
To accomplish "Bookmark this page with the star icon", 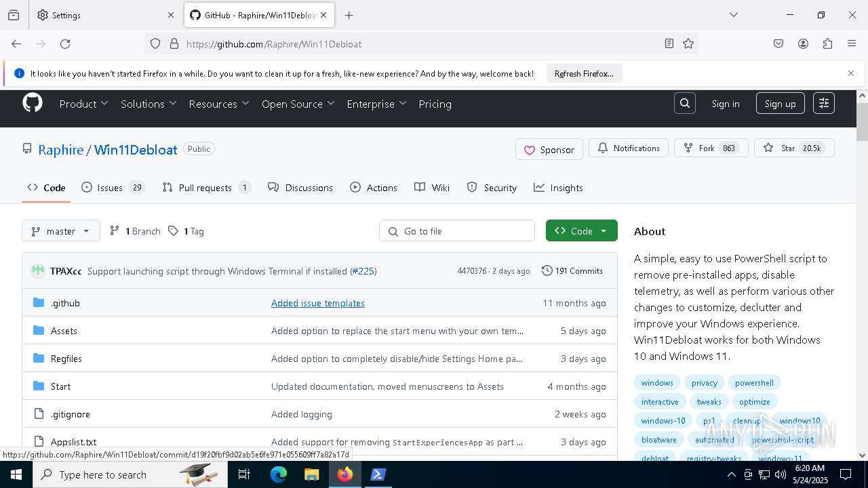I will point(688,44).
